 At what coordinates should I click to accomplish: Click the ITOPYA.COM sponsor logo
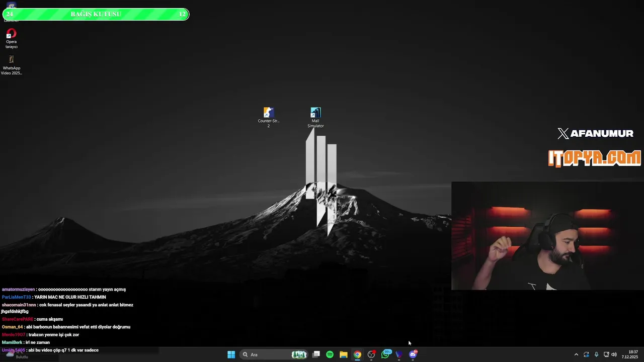pyautogui.click(x=594, y=158)
